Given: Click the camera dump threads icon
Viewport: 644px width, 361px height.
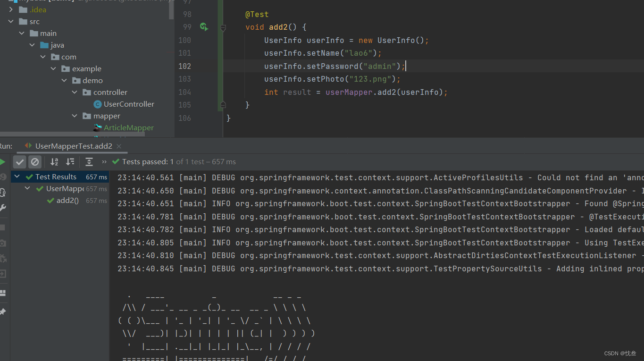Looking at the screenshot, I should point(3,243).
